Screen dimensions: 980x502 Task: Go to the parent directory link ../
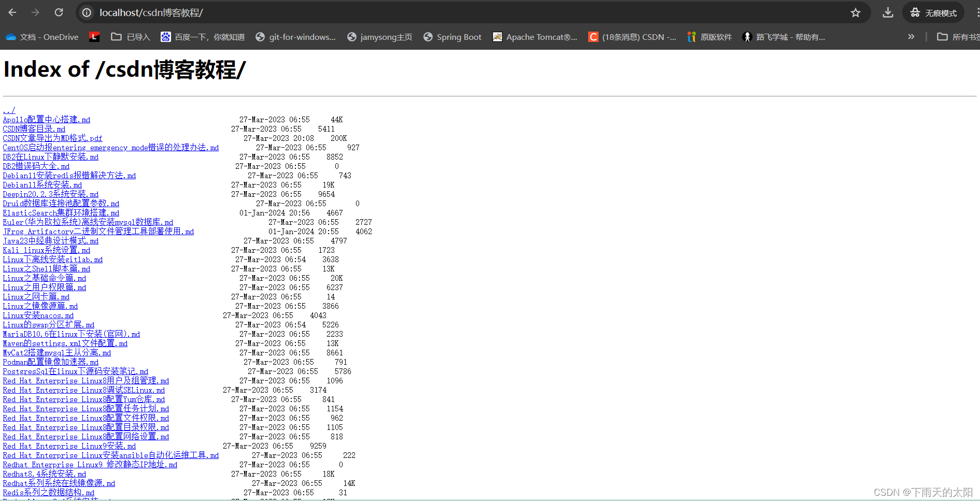tap(9, 110)
